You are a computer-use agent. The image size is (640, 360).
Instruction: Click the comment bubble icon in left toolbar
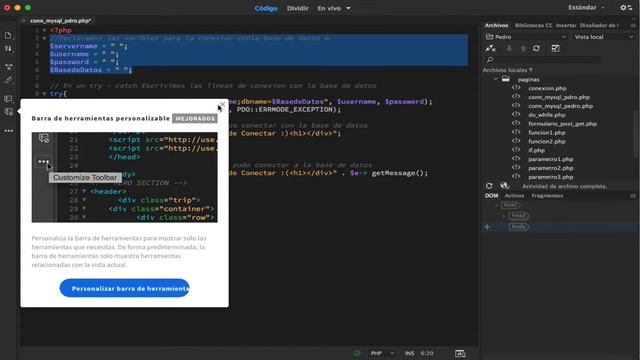click(x=8, y=99)
